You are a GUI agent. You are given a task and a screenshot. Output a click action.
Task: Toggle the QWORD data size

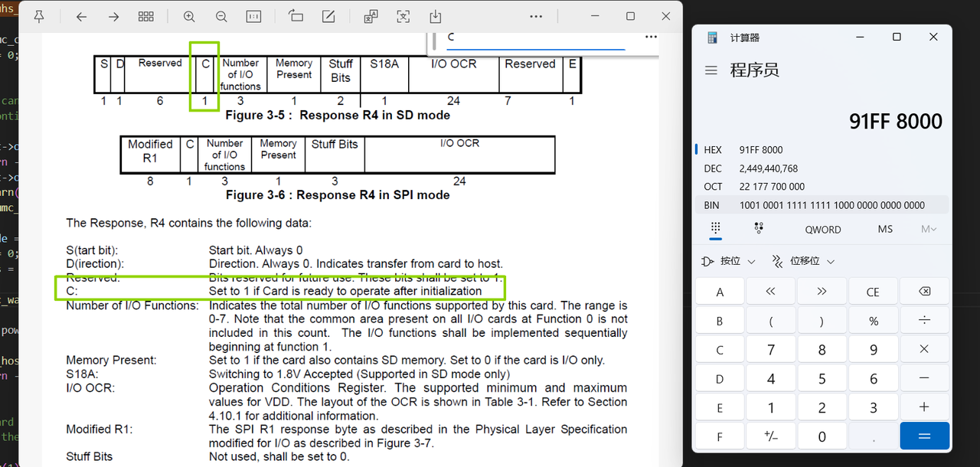[823, 229]
